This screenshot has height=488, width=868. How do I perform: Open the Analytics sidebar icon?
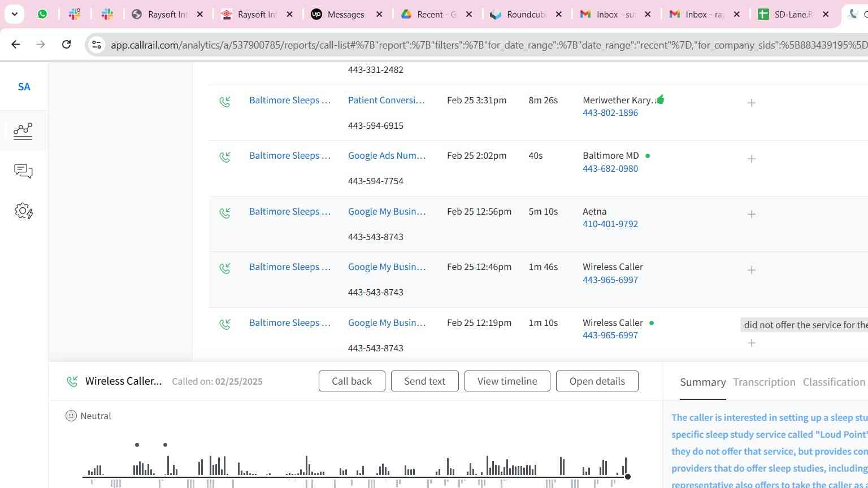[23, 130]
